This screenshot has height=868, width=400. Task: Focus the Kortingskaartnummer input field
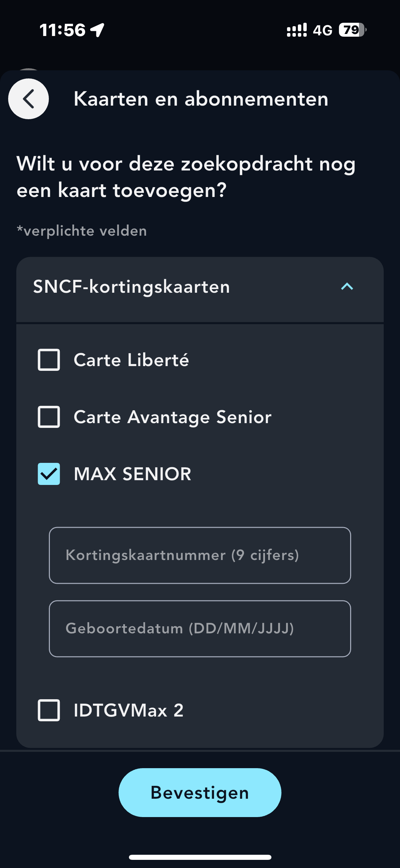pyautogui.click(x=200, y=555)
